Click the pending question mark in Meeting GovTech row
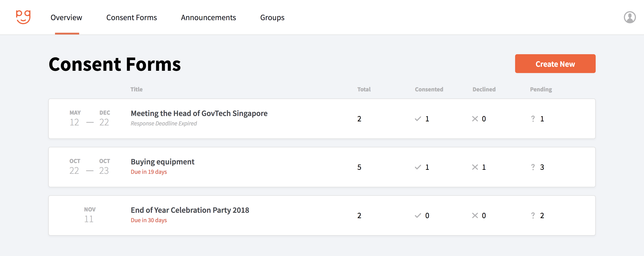The height and width of the screenshot is (256, 644). [533, 119]
